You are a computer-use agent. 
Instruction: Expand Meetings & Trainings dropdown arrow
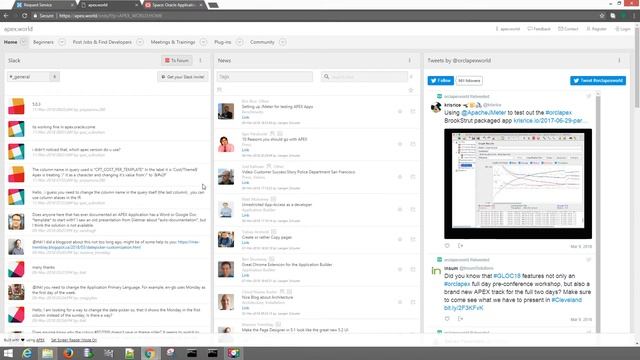[203, 42]
